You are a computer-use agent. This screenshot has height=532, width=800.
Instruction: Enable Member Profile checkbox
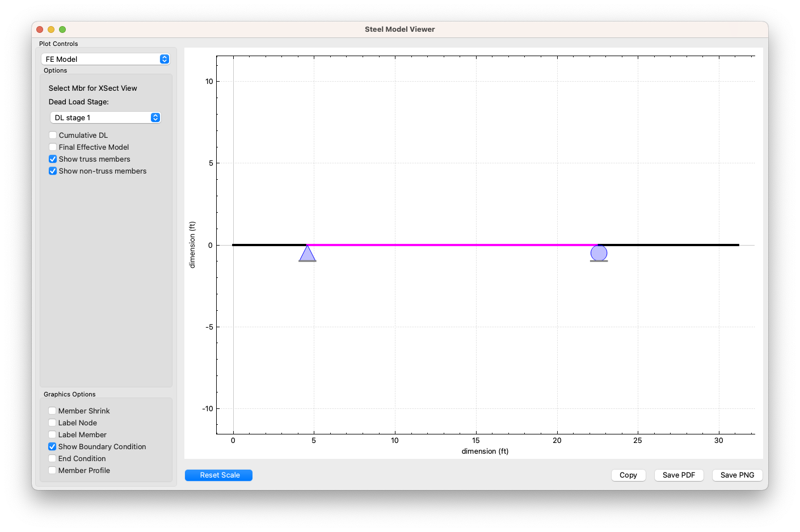tap(52, 470)
